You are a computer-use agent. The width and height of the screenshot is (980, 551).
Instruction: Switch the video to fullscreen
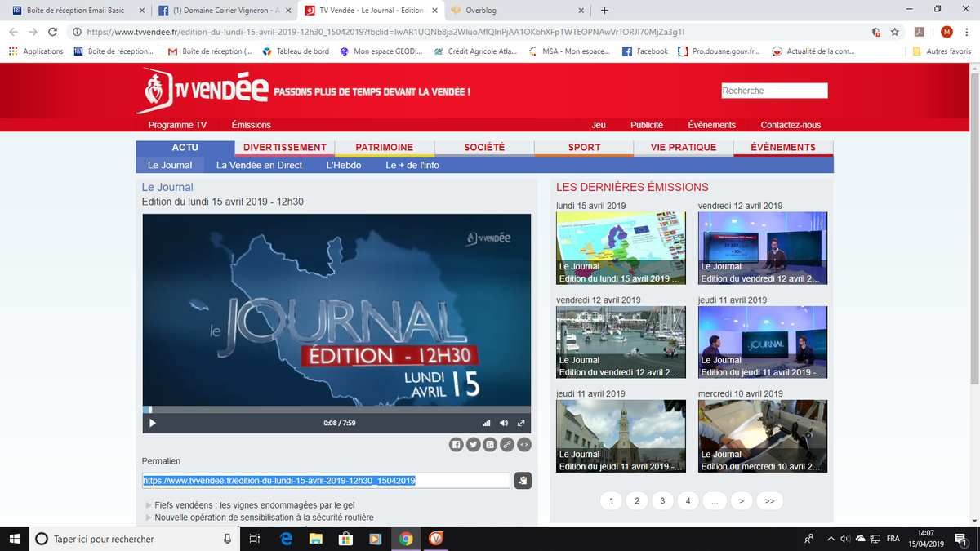tap(521, 423)
